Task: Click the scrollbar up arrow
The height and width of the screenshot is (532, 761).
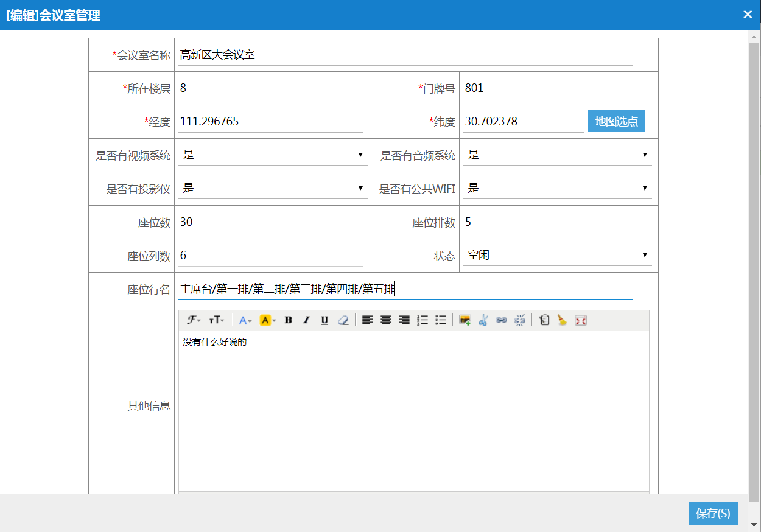Action: 754,37
